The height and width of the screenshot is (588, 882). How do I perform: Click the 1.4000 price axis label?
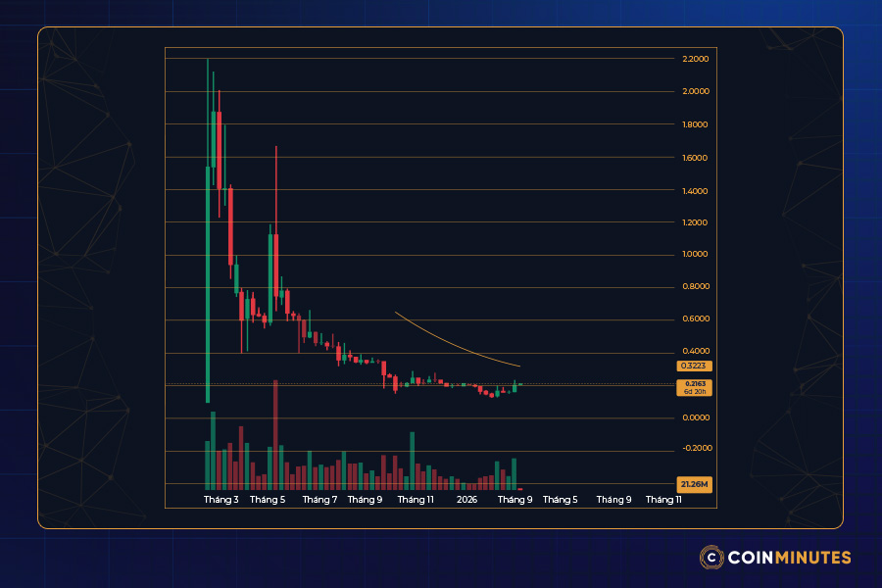(x=695, y=190)
